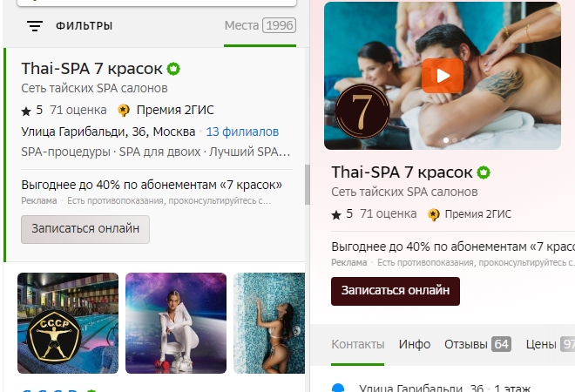
Task: Click the dark red Записаться онлайн button
Action: pos(396,291)
